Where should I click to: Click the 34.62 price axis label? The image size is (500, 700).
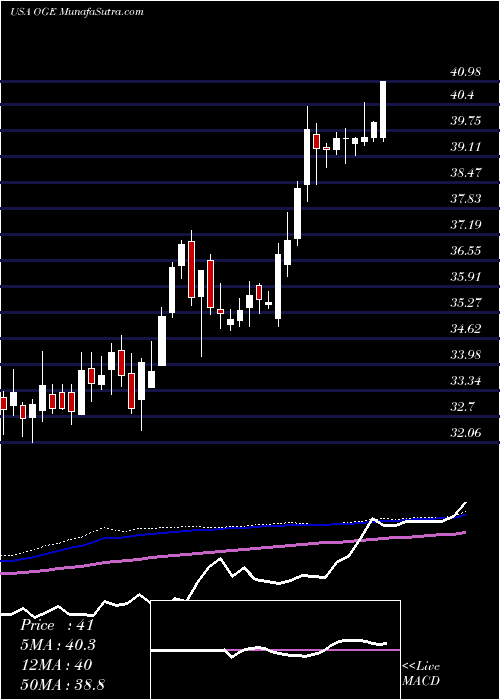(x=465, y=328)
